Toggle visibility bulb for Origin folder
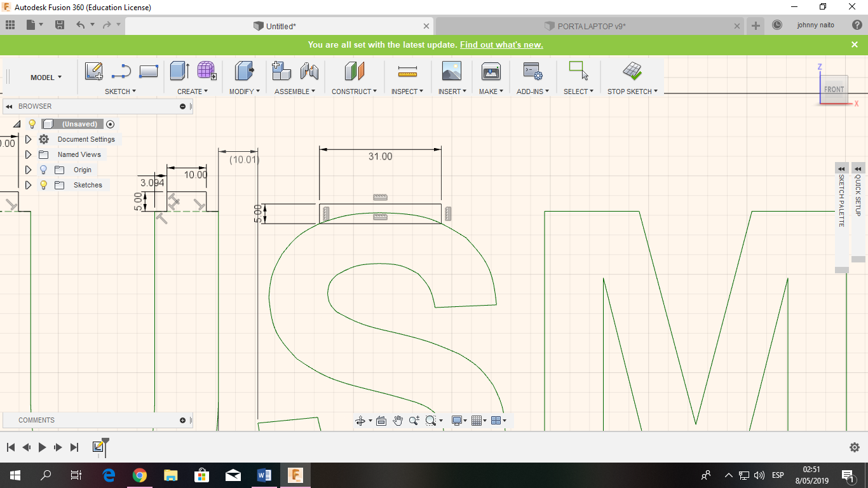The width and height of the screenshot is (868, 488). pyautogui.click(x=43, y=170)
